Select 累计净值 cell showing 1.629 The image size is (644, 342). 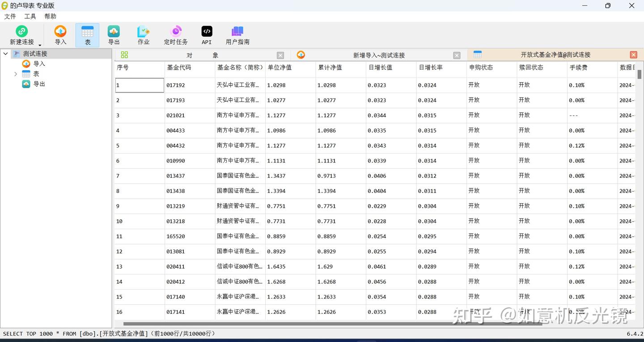tap(341, 267)
